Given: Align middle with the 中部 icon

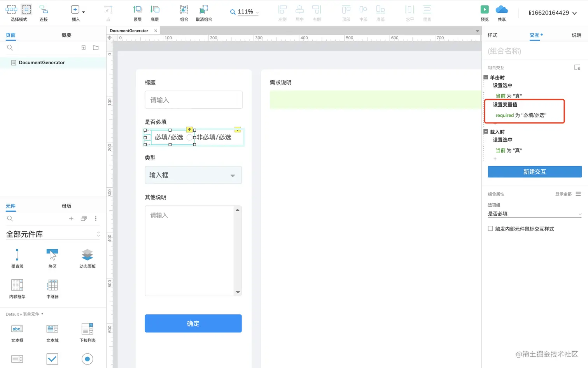Looking at the screenshot, I should [363, 9].
